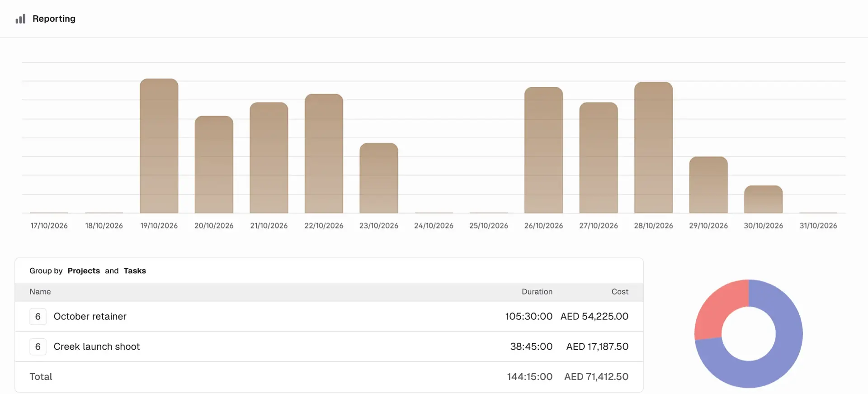Select the bar for 30/10/2026
The image size is (868, 394).
coord(764,199)
